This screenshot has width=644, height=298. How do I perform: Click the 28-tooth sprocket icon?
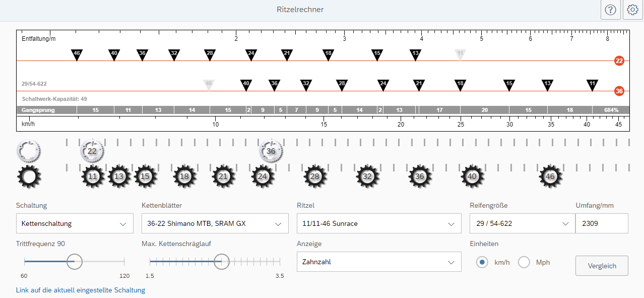pyautogui.click(x=315, y=176)
